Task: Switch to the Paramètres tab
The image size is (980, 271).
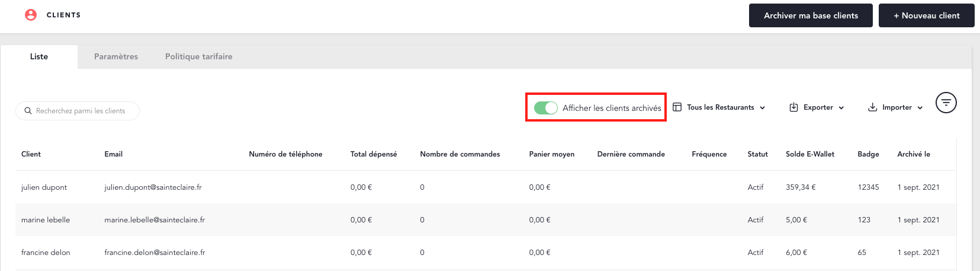Action: click(116, 56)
